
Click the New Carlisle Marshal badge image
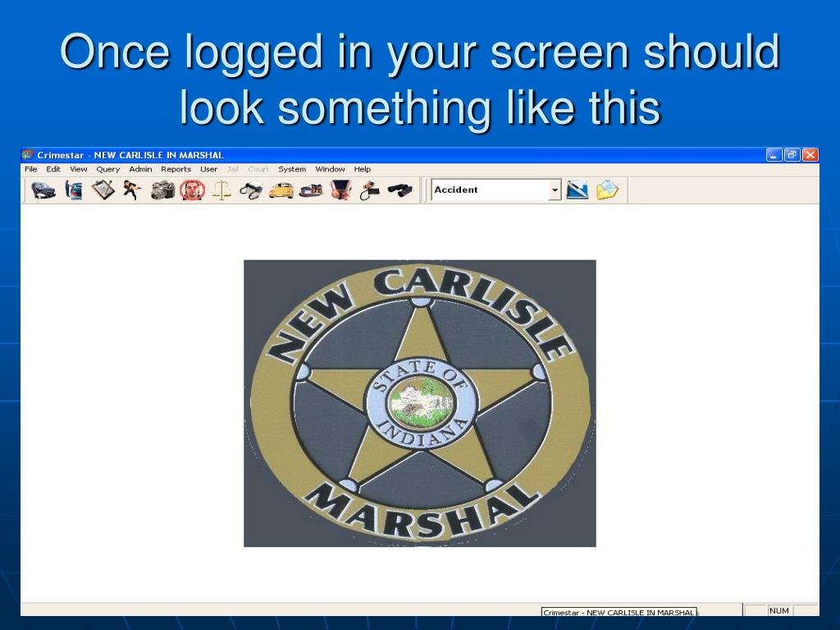coord(420,404)
